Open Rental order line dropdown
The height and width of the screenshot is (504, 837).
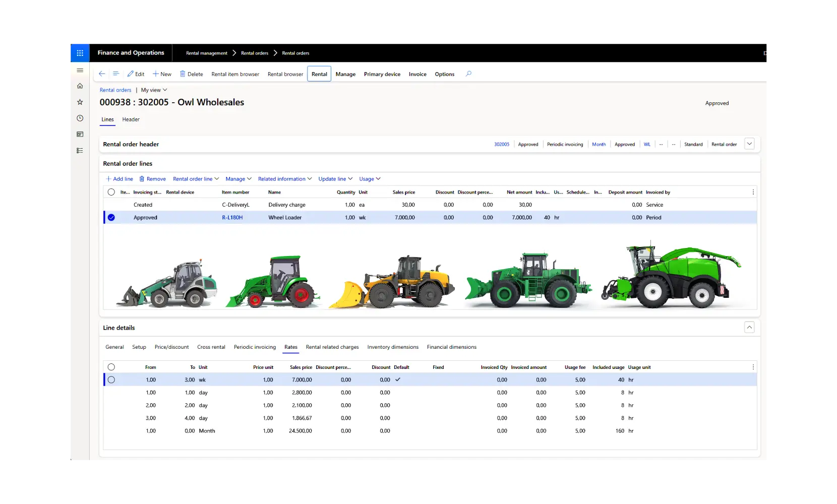pos(196,179)
